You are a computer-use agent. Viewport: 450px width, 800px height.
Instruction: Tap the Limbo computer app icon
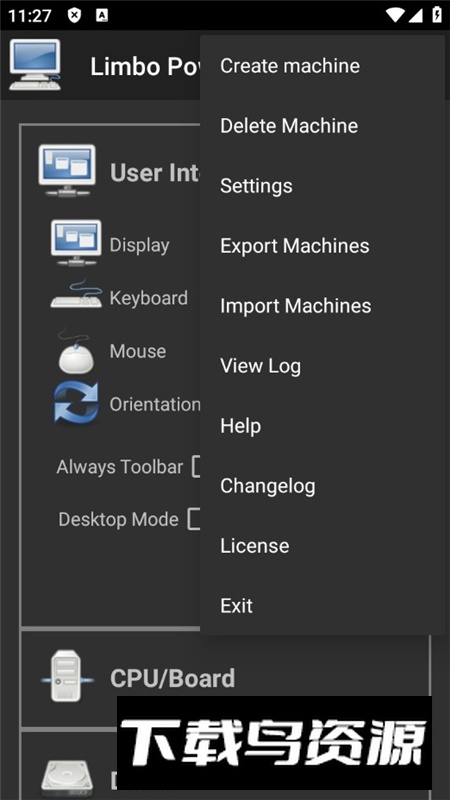coord(35,66)
